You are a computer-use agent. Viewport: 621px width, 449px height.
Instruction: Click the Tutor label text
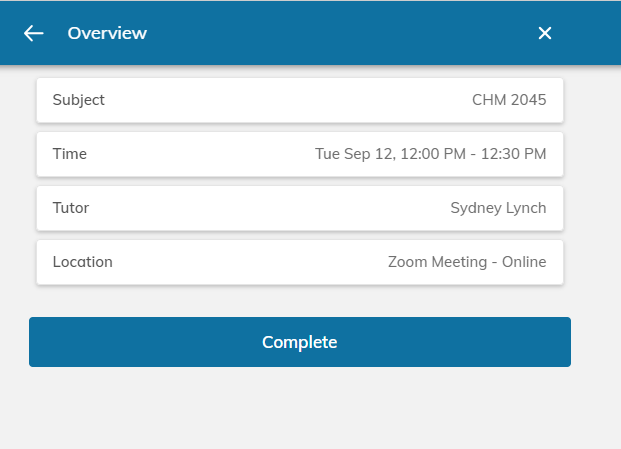[71, 208]
